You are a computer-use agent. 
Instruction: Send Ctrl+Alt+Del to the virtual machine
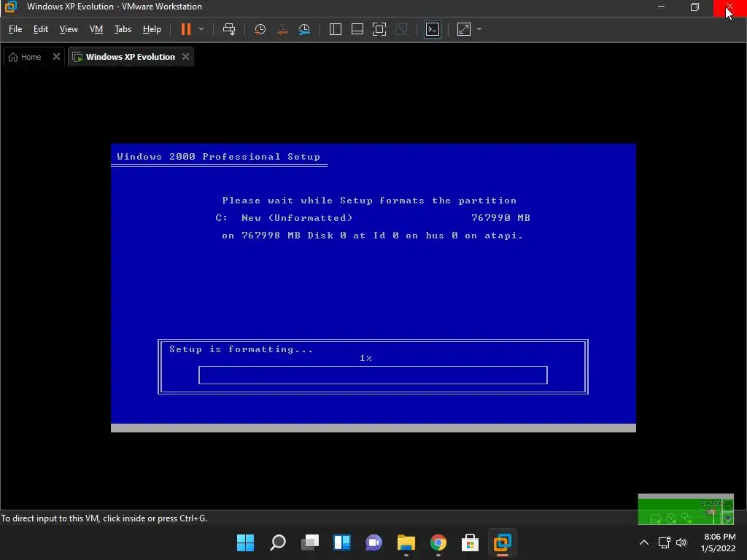click(229, 29)
